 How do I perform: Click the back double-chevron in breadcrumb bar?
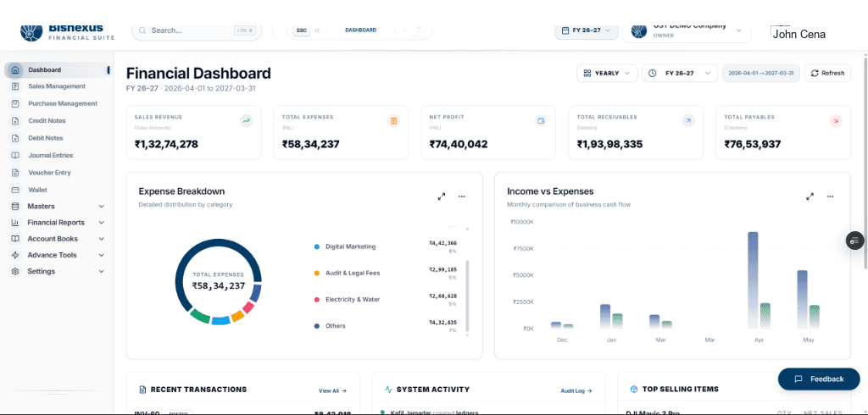tap(317, 30)
